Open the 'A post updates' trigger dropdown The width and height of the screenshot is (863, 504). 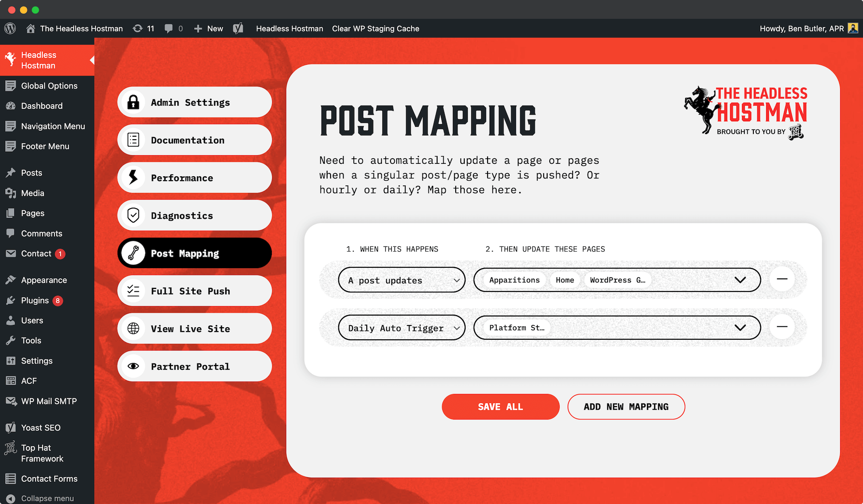(x=401, y=280)
